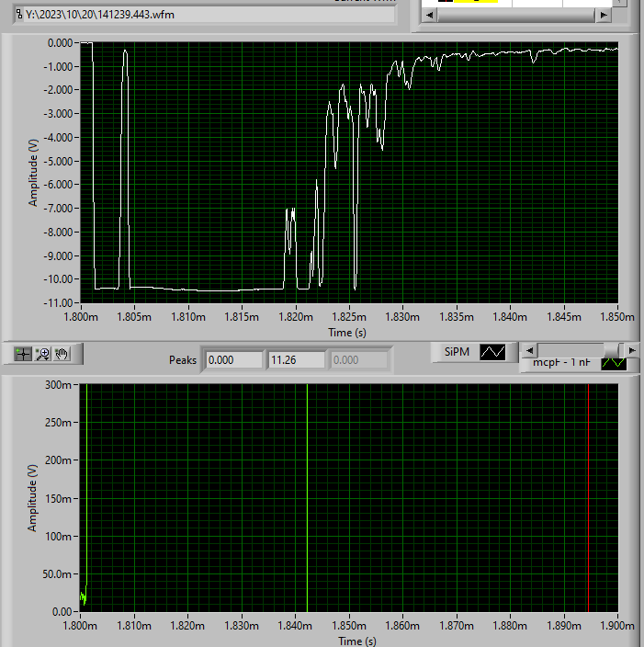Click the green cursor line in lower graph
The width and height of the screenshot is (644, 647).
(308, 497)
